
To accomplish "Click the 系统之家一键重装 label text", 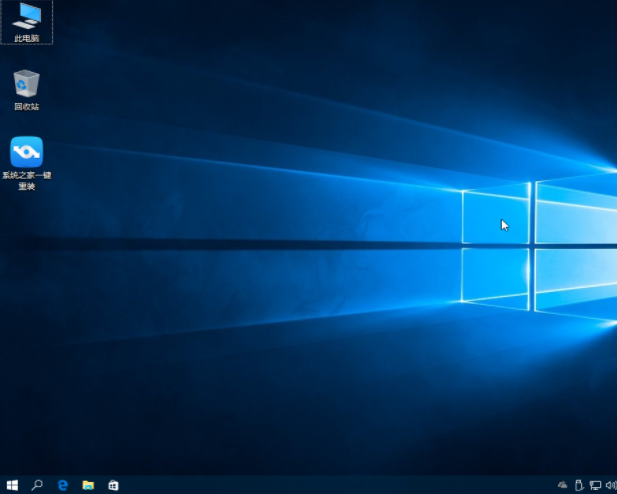I will [26, 180].
